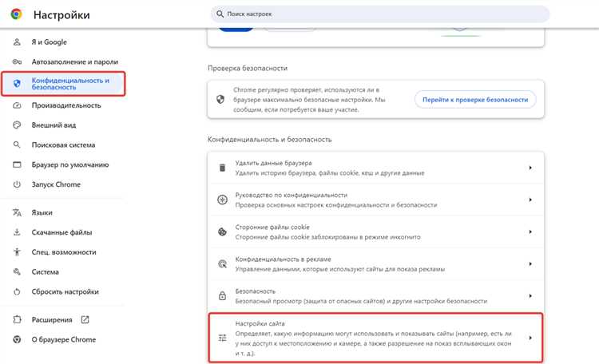Click the sliders icon for Настройки сайта
The height and width of the screenshot is (364, 599).
[222, 338]
